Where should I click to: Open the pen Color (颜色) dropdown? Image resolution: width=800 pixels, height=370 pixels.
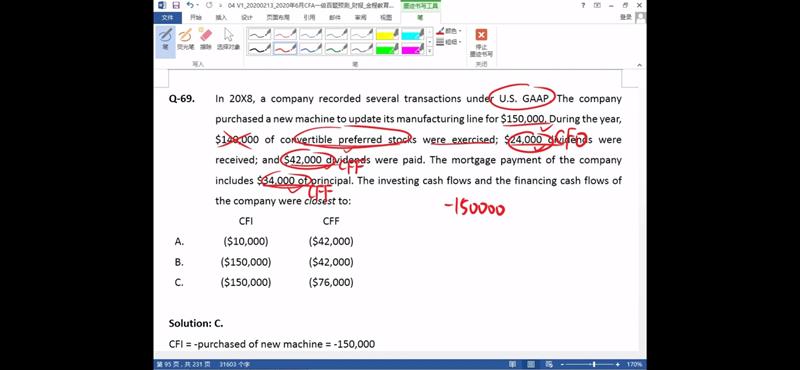449,31
